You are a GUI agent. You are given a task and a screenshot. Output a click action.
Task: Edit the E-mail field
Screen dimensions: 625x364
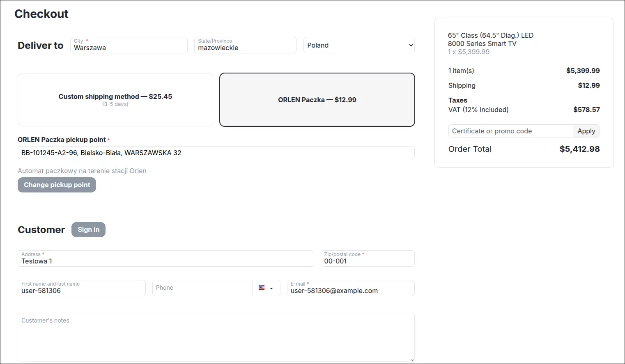351,288
